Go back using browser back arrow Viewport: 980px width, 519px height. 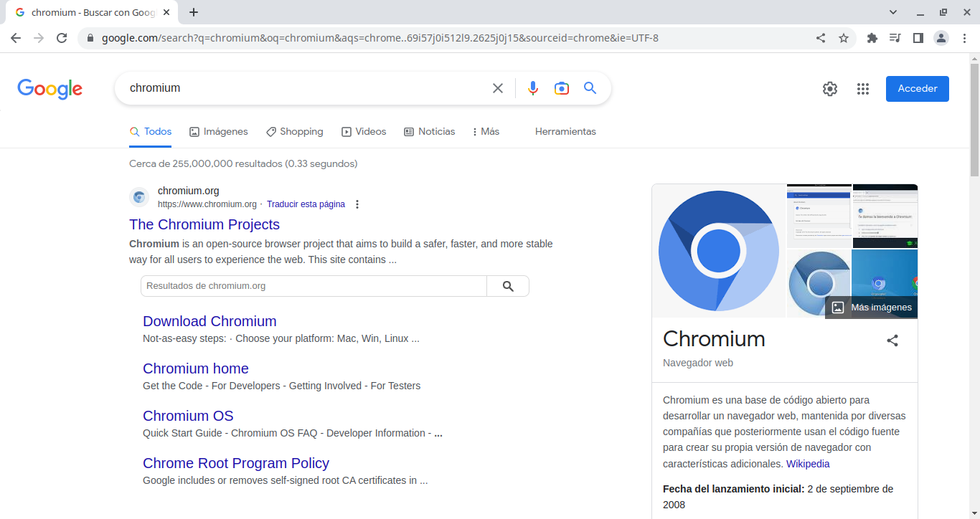pos(16,38)
